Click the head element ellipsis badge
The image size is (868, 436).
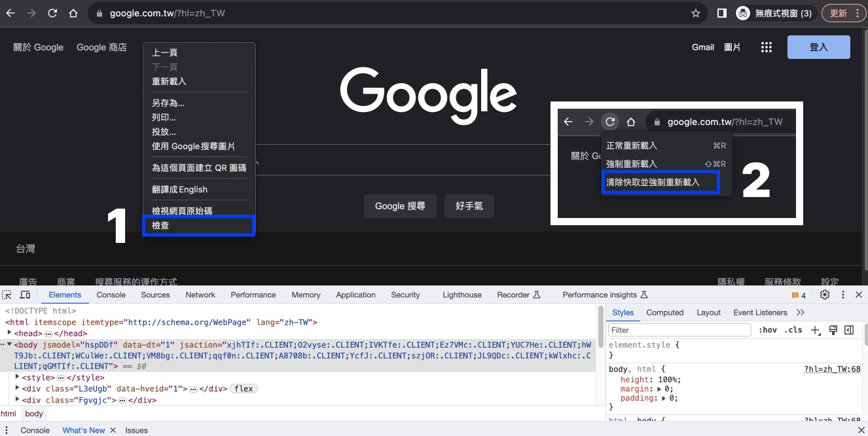(x=48, y=334)
